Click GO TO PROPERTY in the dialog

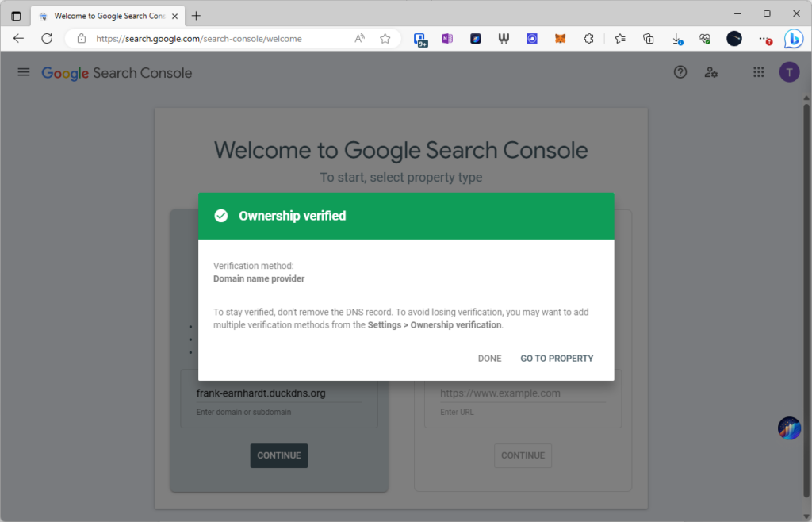click(557, 359)
